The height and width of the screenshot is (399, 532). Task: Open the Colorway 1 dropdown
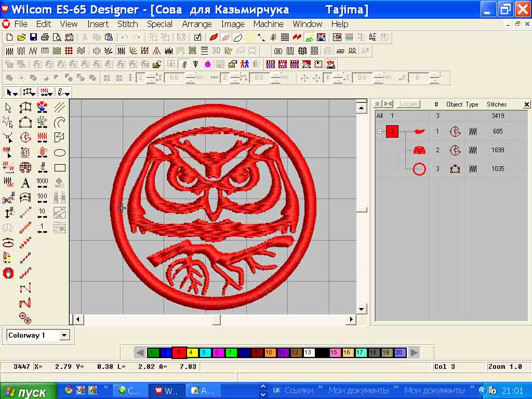click(64, 336)
